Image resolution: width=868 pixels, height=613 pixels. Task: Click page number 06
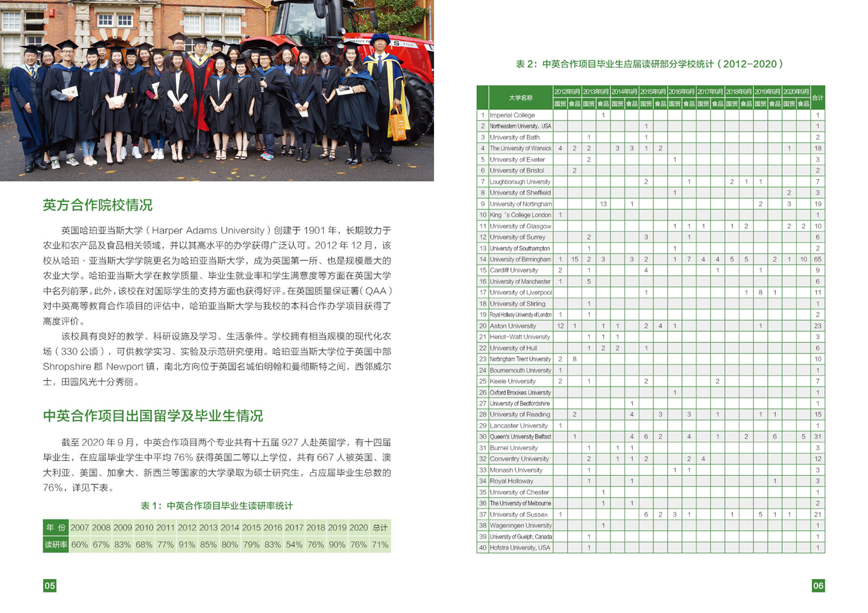[x=818, y=585]
